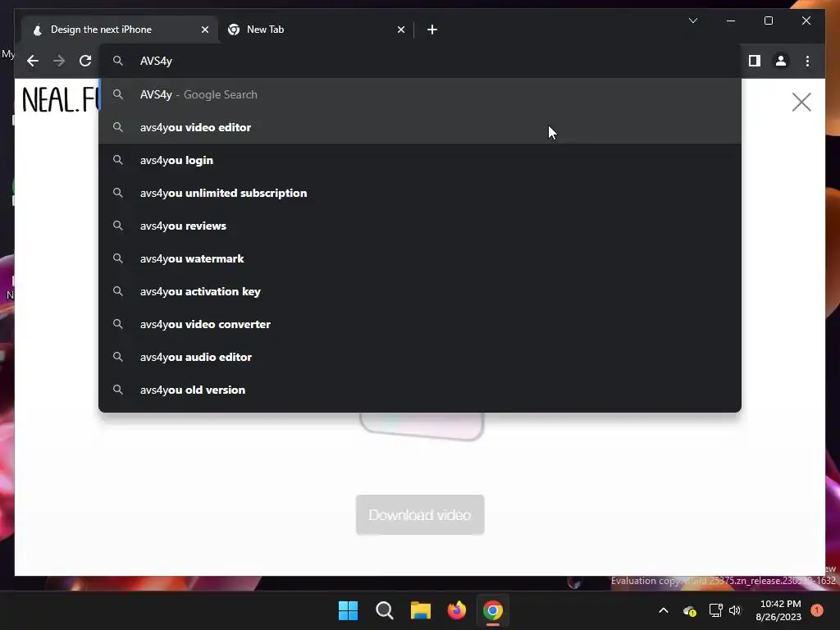Image resolution: width=840 pixels, height=630 pixels.
Task: Choose avs4you video editor suggestion
Action: pyautogui.click(x=420, y=127)
